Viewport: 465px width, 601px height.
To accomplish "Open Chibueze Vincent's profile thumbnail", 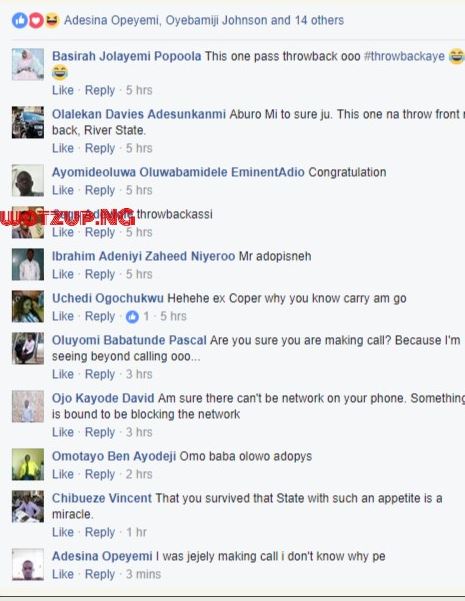I will click(x=28, y=506).
